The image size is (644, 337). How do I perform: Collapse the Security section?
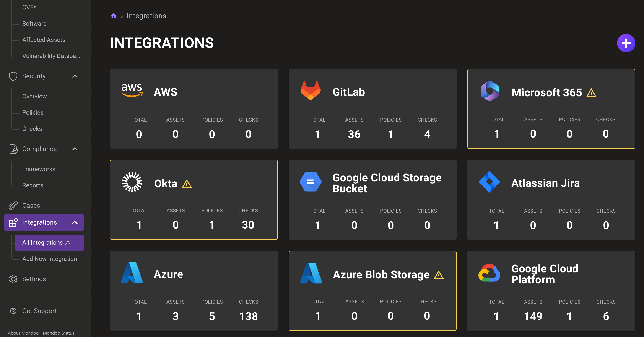click(x=75, y=76)
